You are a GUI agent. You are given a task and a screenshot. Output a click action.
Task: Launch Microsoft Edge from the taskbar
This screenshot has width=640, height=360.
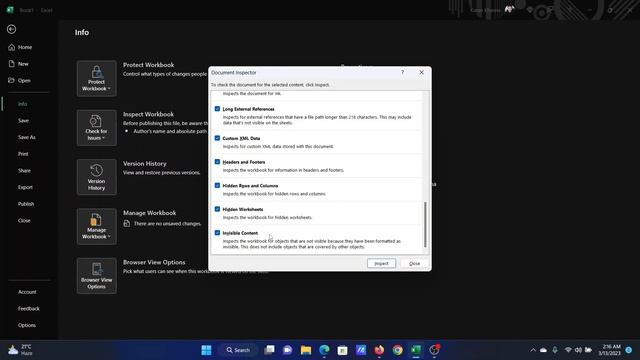(324, 350)
